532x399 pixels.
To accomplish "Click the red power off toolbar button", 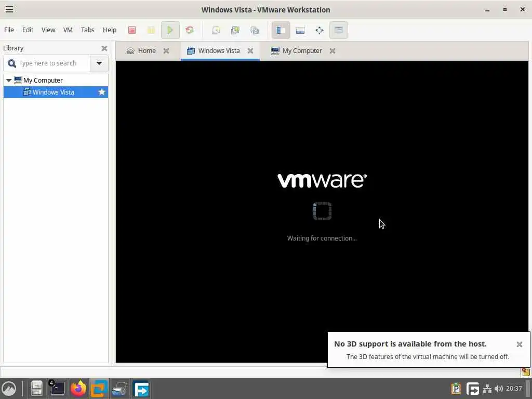I will click(132, 30).
